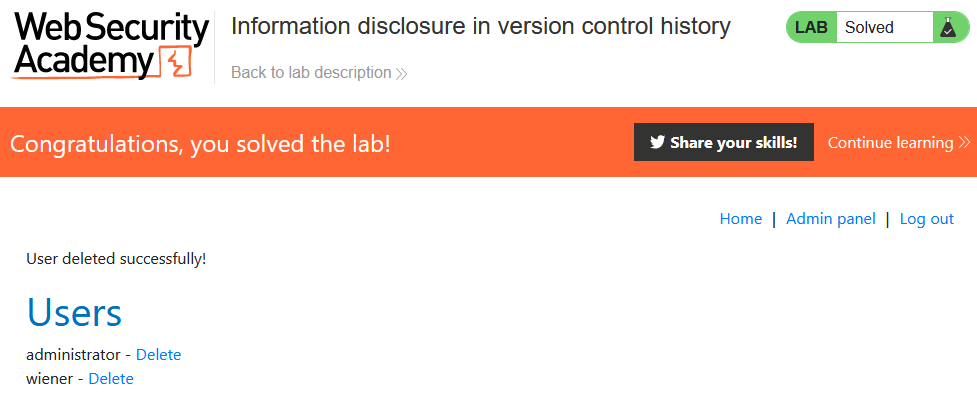Click the Web Security Academy logo

[110, 45]
